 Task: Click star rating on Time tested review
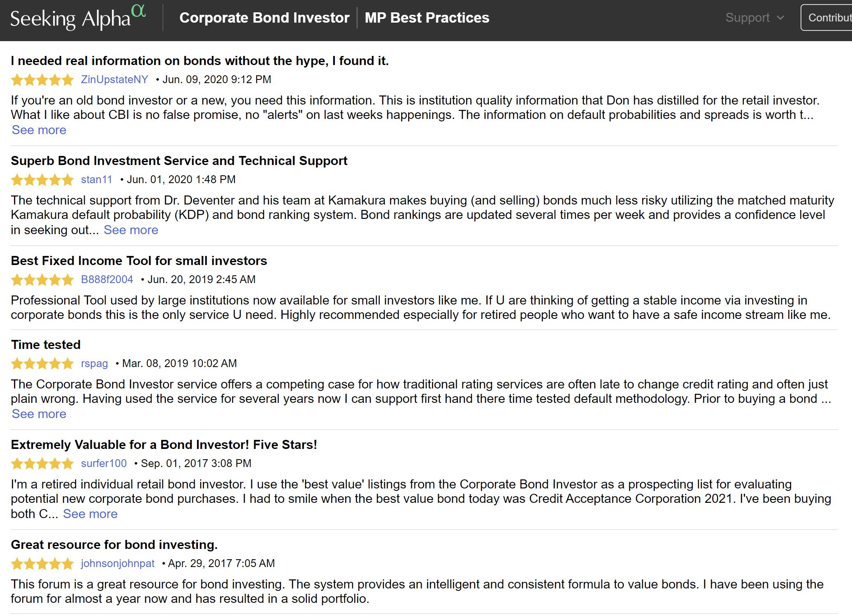pyautogui.click(x=42, y=364)
